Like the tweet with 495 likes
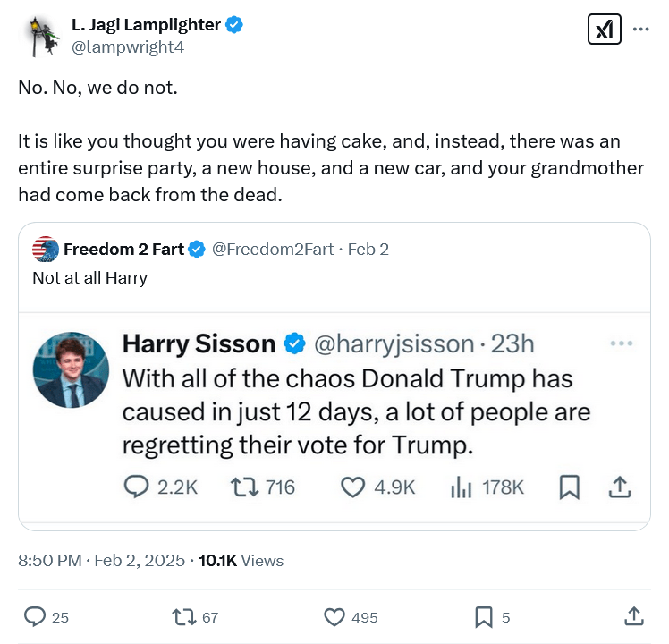Viewport: 669px width, 644px height. 334,616
